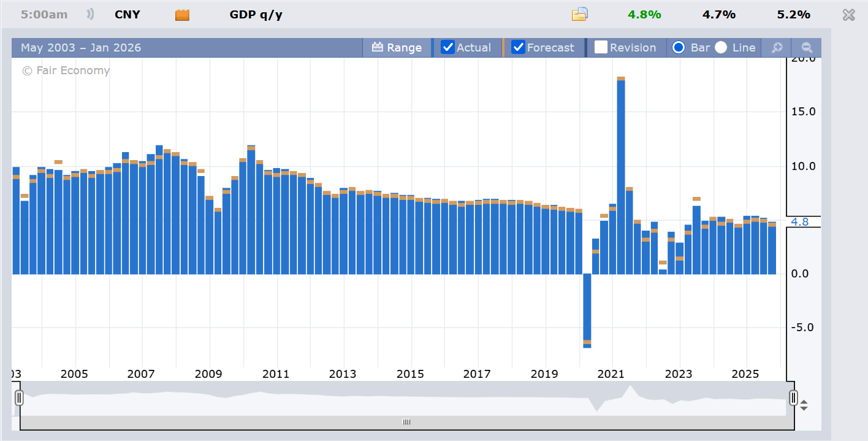Viewport: 868px width, 441px height.
Task: Click the calendar icon beside Range
Action: coord(378,47)
